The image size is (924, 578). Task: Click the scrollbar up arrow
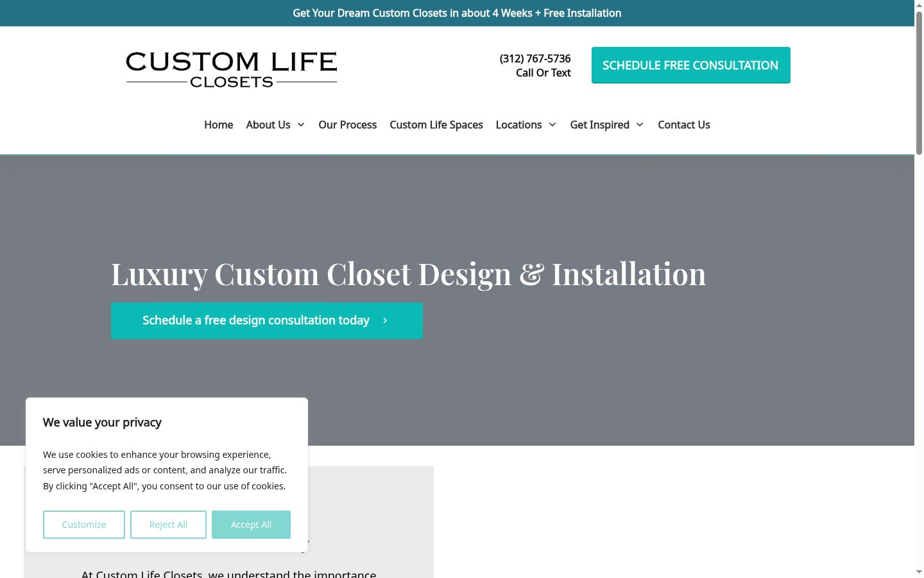(919, 4)
